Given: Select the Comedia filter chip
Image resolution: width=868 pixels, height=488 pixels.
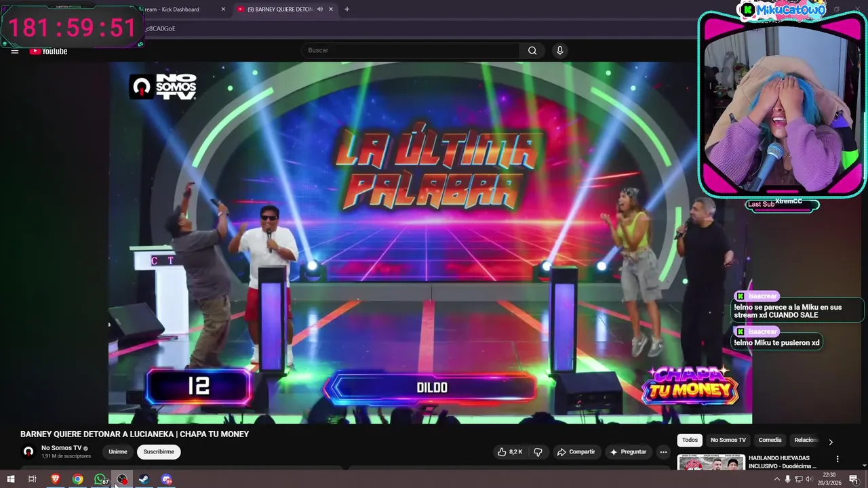Looking at the screenshot, I should (x=770, y=440).
